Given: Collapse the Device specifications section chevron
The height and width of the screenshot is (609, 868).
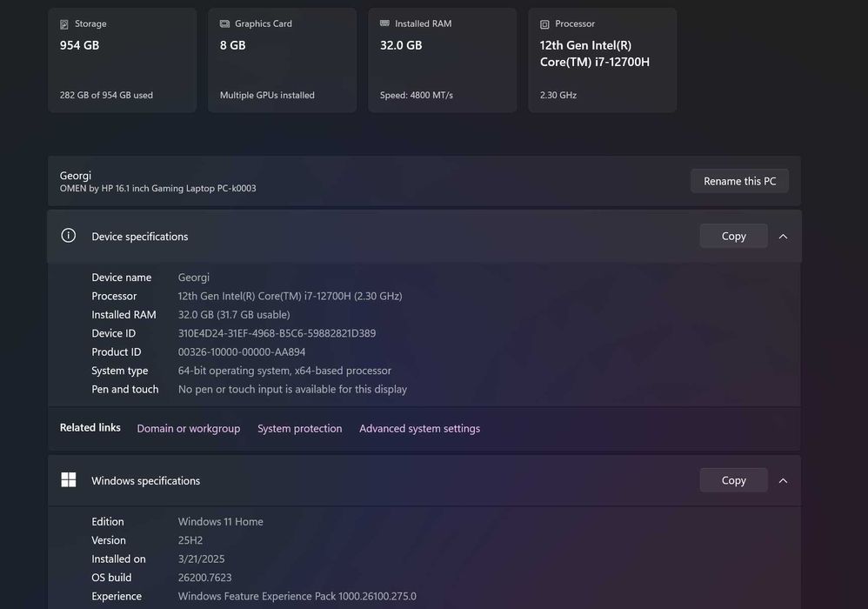Looking at the screenshot, I should tap(783, 237).
